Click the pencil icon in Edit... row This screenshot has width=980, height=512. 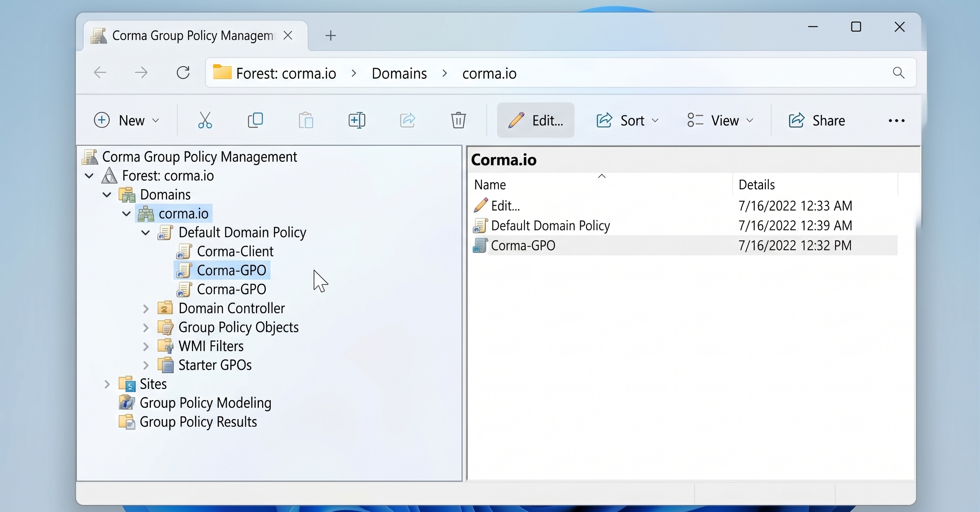[481, 206]
